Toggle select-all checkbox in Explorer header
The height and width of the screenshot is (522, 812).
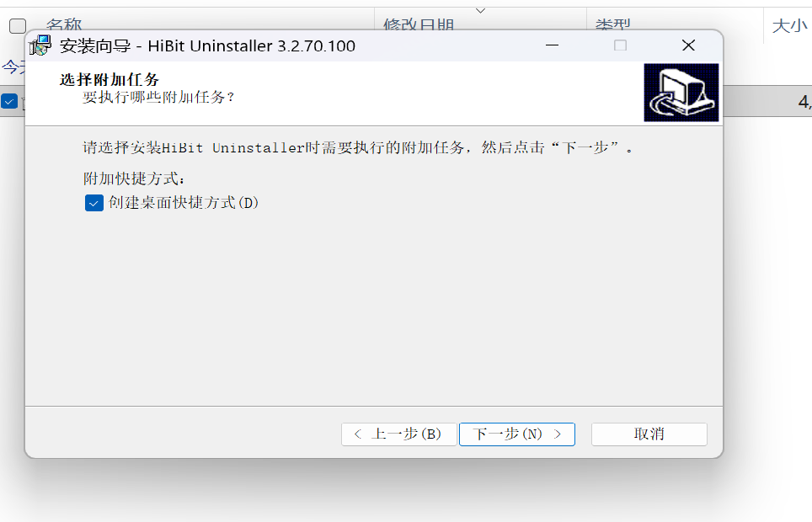18,25
